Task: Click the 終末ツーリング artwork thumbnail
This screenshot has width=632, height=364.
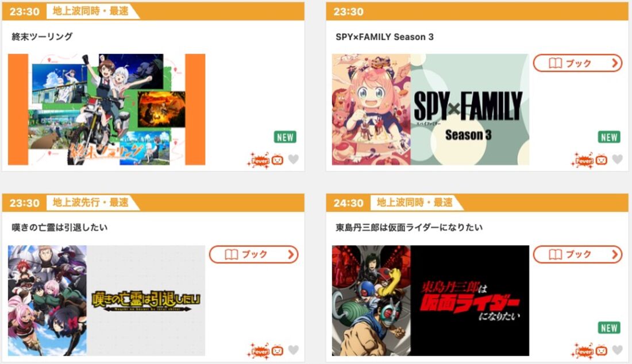Action: coord(106,110)
